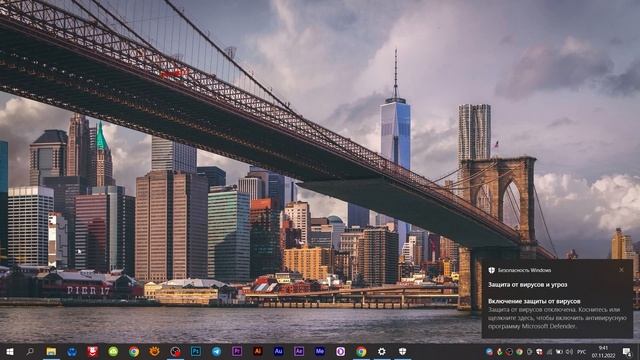This screenshot has width=640, height=360.
Task: Click the notification text mentioning Microsoft Defender
Action: (x=557, y=318)
